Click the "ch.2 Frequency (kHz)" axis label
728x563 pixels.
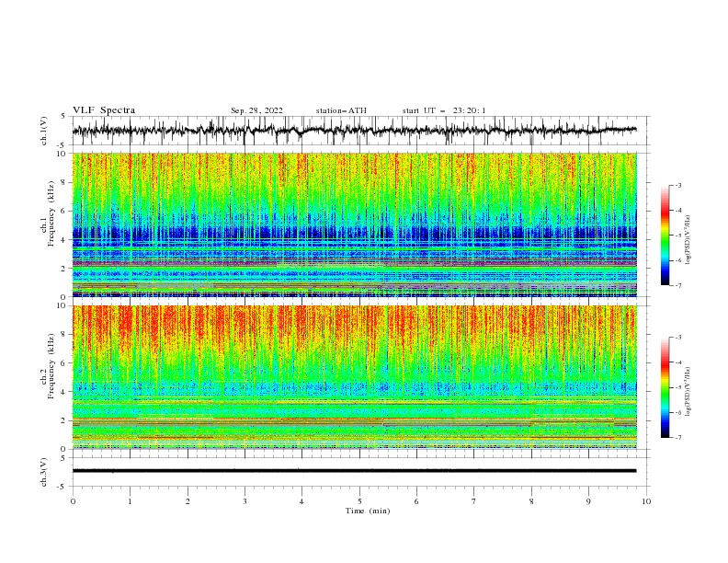click(x=48, y=366)
